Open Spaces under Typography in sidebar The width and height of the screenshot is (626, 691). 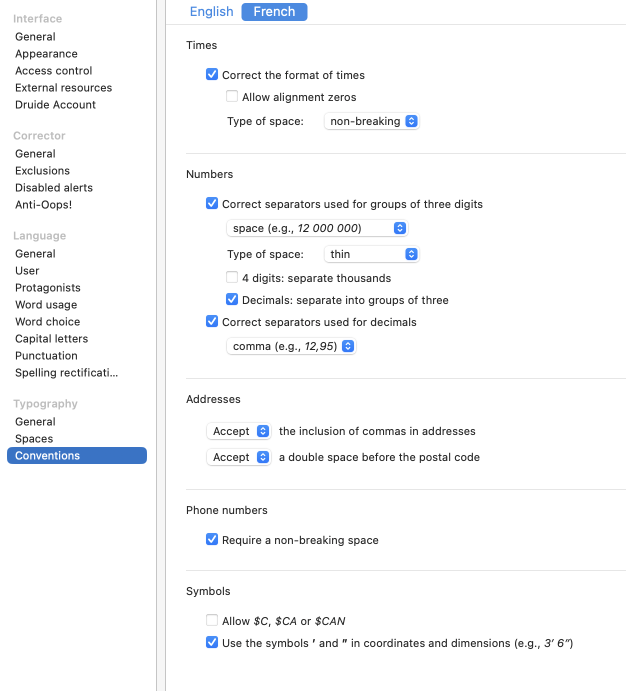(34, 439)
